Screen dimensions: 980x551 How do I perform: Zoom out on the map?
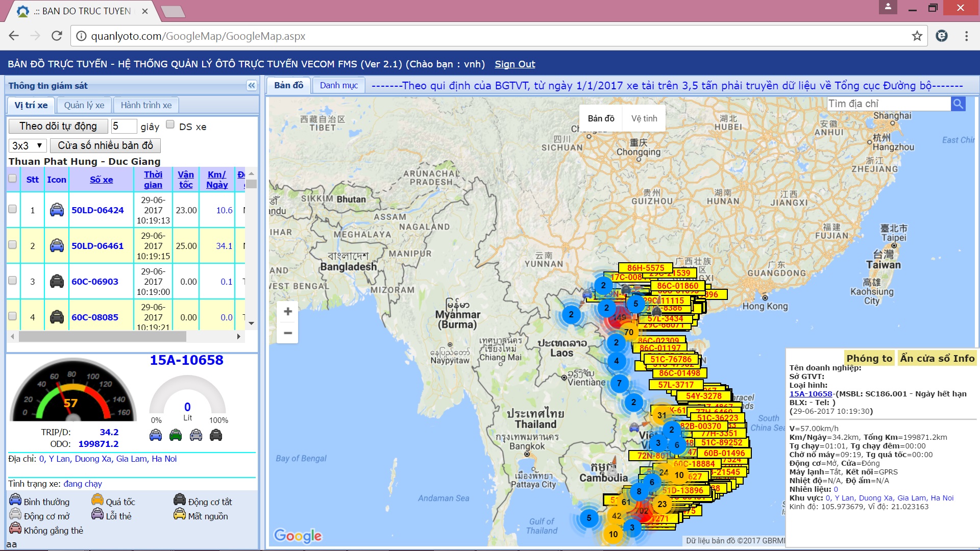coord(288,333)
